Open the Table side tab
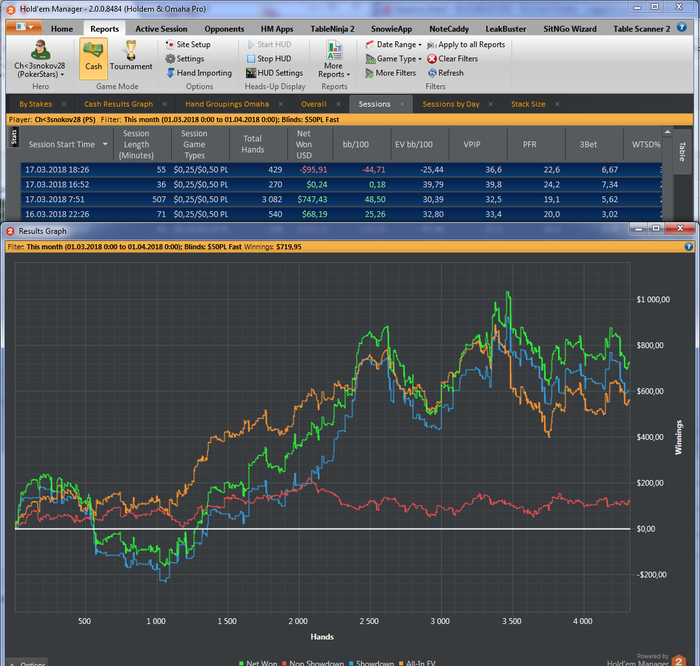Screen dimensions: 700x666 [682, 151]
